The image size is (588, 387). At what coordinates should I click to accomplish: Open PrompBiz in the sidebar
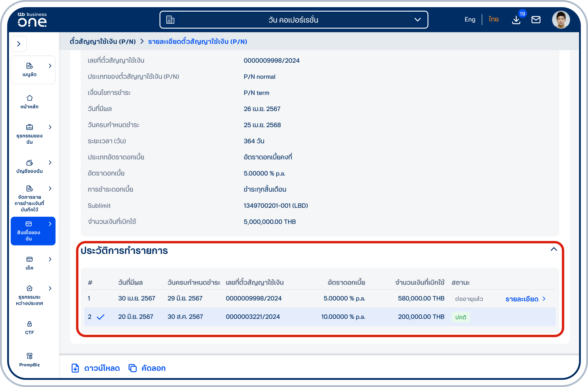click(x=29, y=359)
